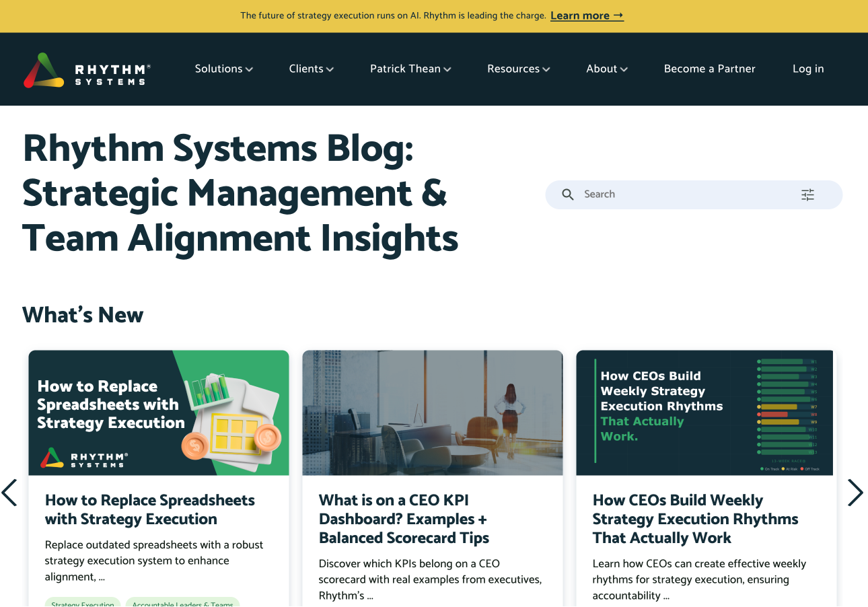Expand the About menu

click(x=607, y=69)
